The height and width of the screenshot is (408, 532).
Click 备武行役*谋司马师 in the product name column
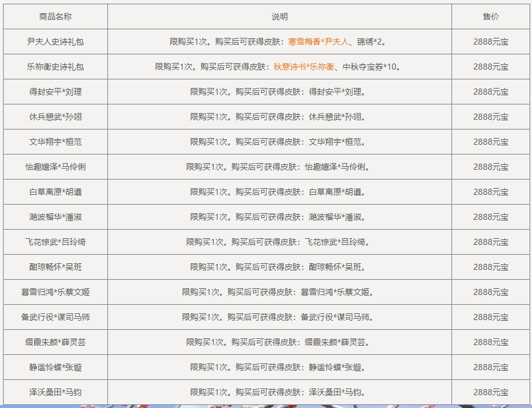[x=56, y=317]
